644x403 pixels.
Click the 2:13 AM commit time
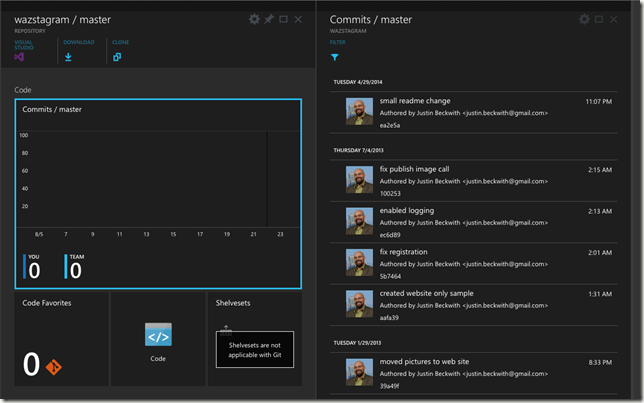[x=600, y=211]
